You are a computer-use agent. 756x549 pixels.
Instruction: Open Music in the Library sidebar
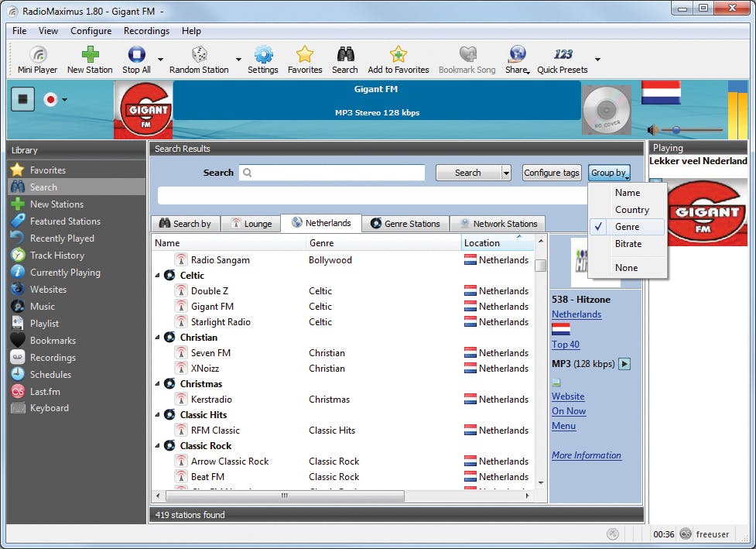point(77,307)
